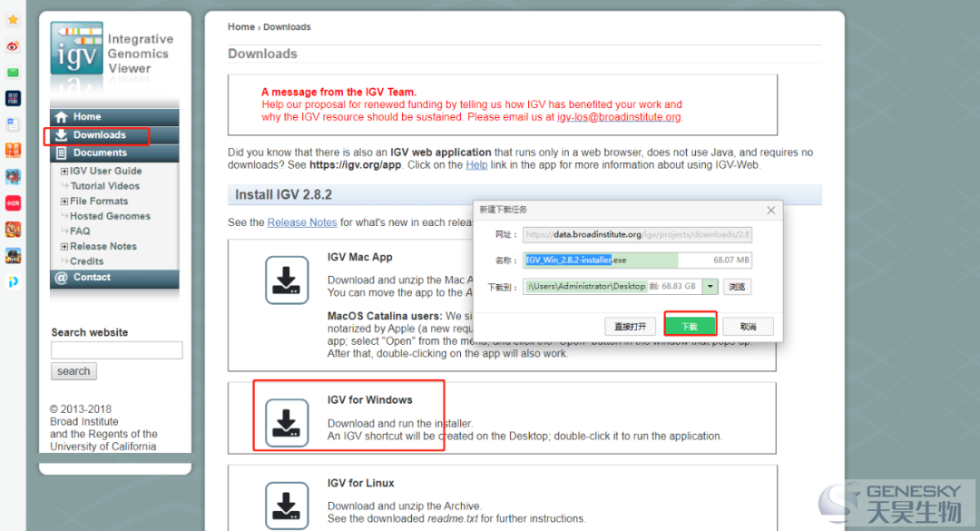Screen dimensions: 980x531
Task: Open Hosted Genomes in the sidebar
Action: pos(110,216)
